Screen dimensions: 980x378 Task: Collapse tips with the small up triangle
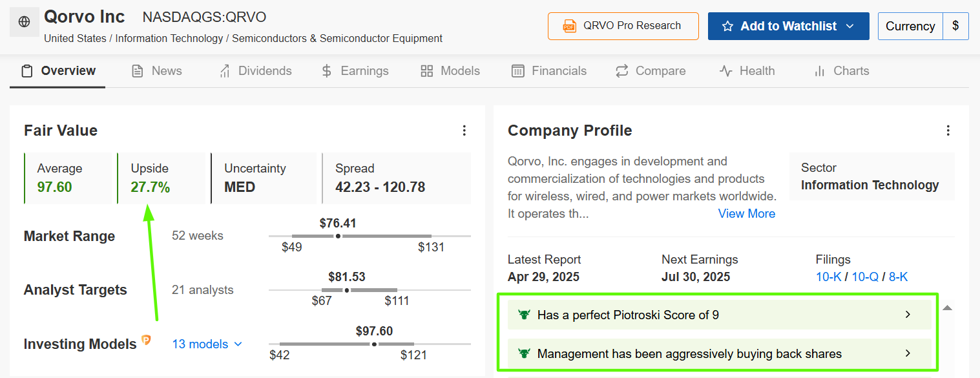(x=947, y=308)
